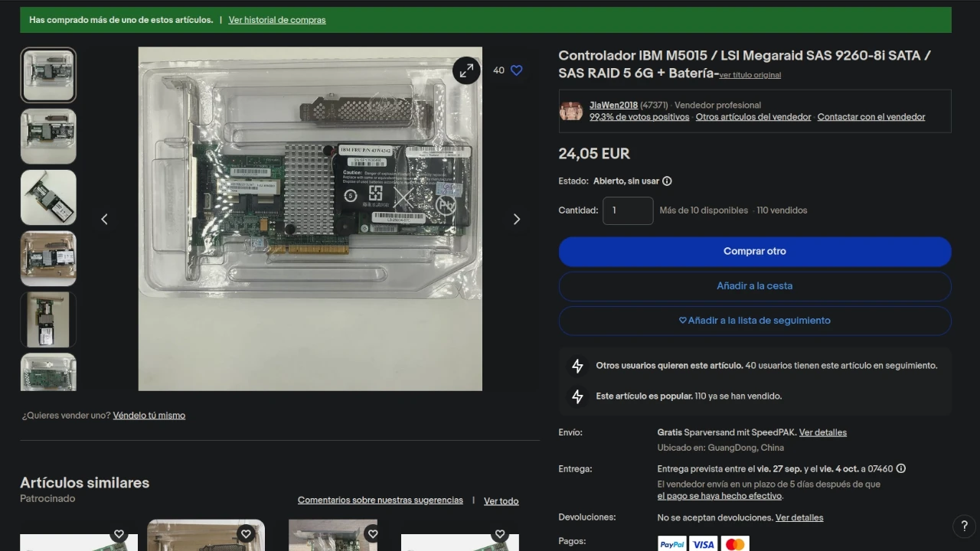Favorite the first similar item card
The height and width of the screenshot is (551, 980).
coord(119,534)
